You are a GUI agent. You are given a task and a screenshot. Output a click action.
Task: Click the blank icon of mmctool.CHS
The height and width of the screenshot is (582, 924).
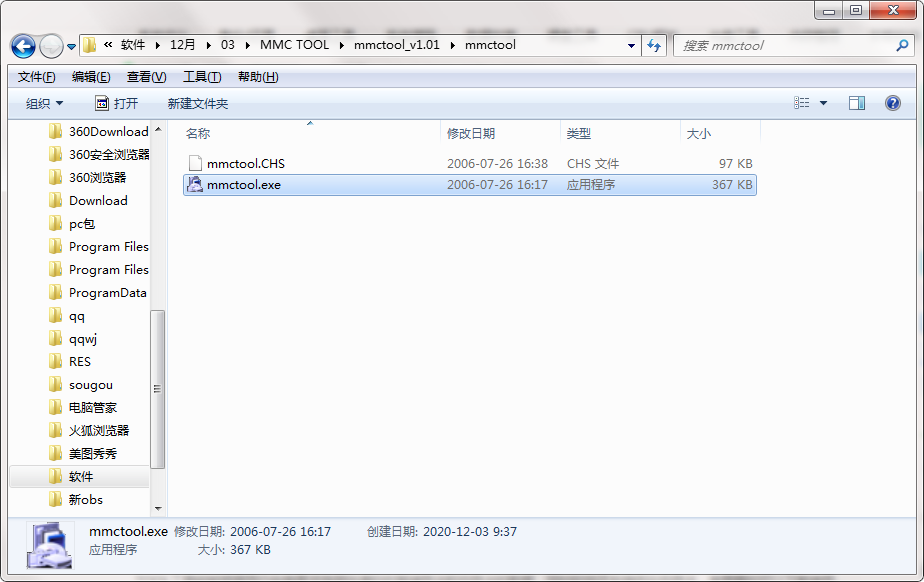click(x=195, y=163)
